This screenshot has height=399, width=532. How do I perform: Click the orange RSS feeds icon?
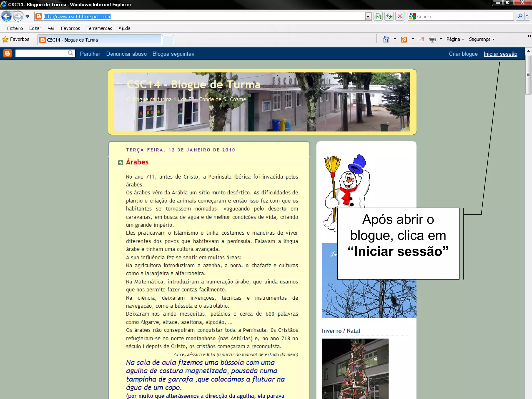coord(404,39)
